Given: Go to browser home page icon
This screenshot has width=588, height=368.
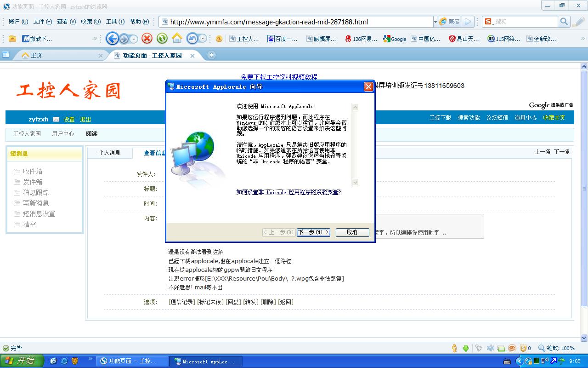Looking at the screenshot, I should [177, 39].
